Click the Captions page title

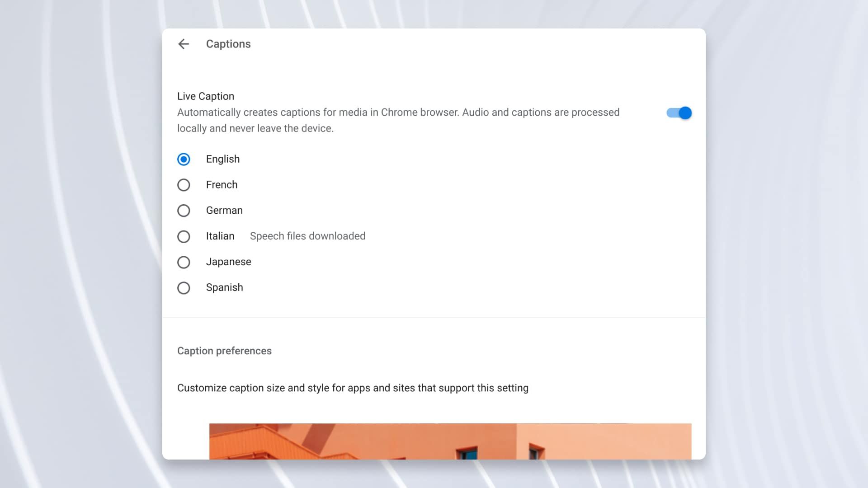[228, 44]
